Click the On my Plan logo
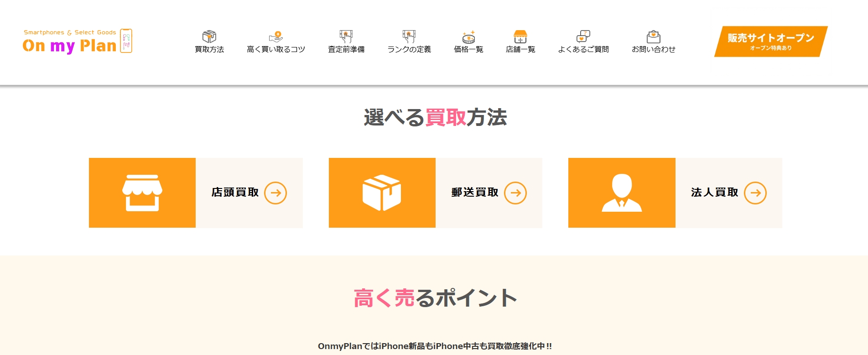The width and height of the screenshot is (868, 355). [x=78, y=42]
